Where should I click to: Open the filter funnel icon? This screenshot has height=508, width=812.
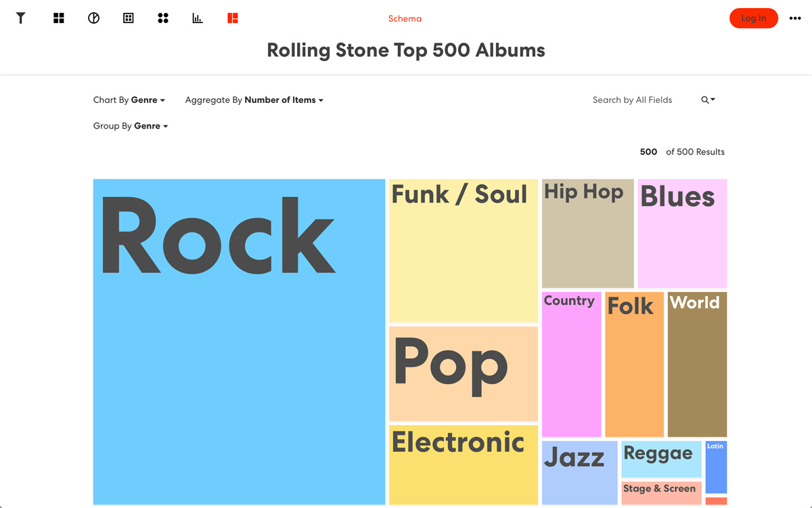21,18
